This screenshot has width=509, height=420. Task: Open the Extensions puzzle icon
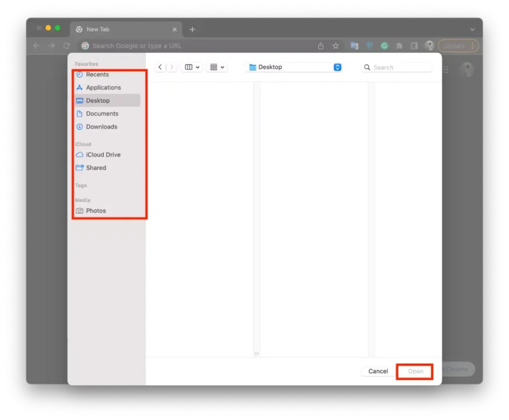(x=400, y=46)
